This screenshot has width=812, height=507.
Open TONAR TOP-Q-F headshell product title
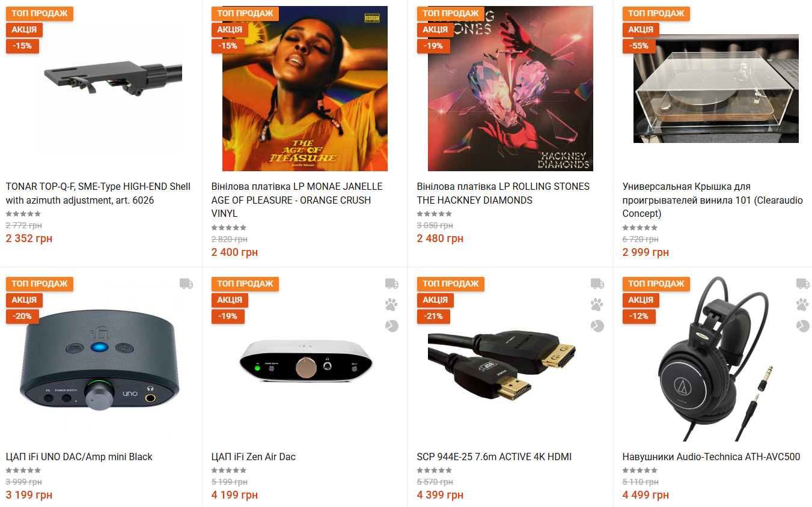pos(98,193)
